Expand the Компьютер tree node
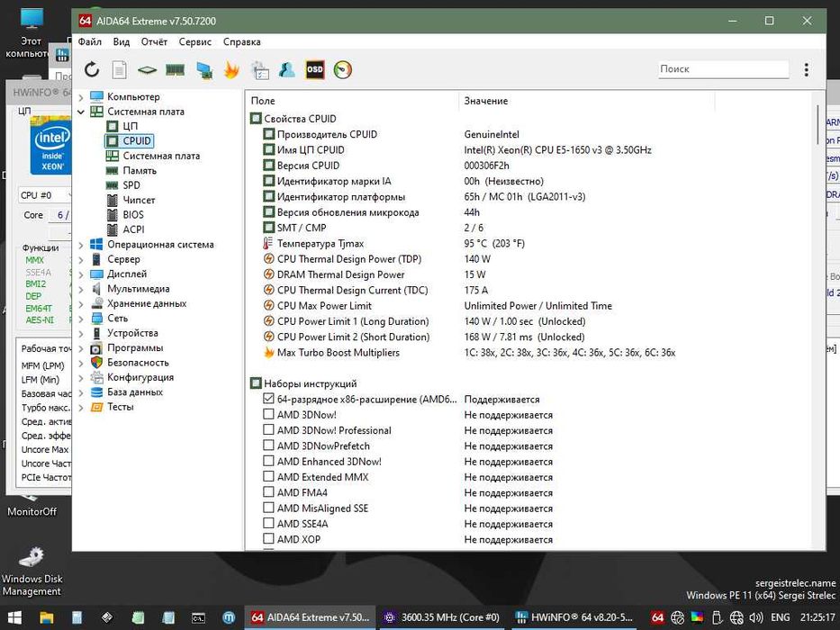Screen dimensions: 840x630 click(81, 97)
